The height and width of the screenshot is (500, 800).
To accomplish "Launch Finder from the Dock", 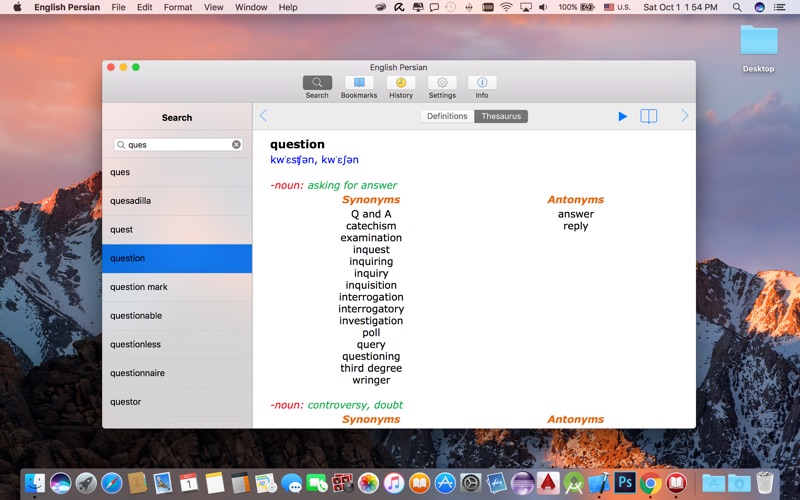I will point(35,483).
